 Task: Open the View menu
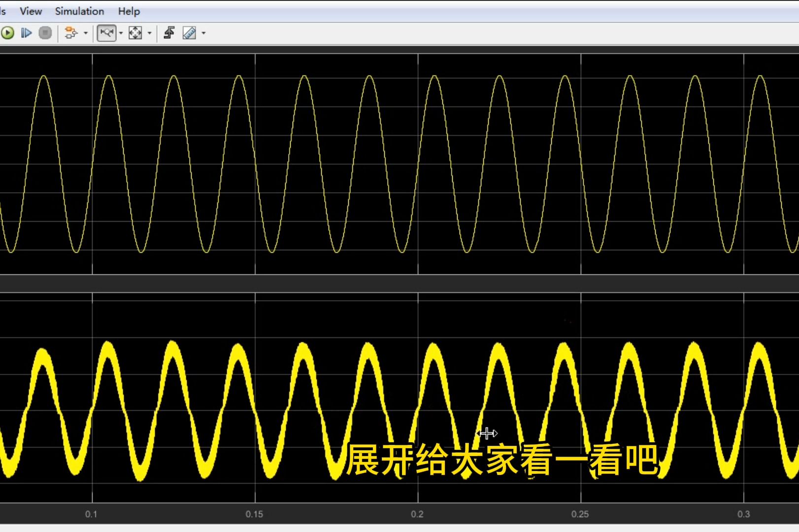click(31, 11)
